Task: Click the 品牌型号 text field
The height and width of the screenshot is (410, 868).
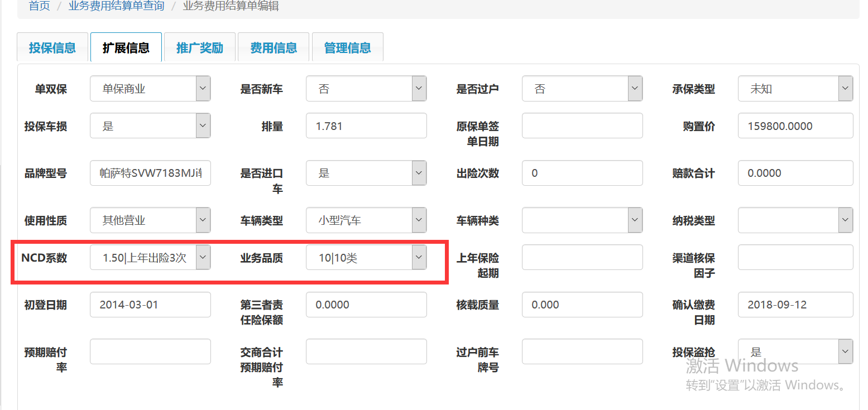Action: 150,173
